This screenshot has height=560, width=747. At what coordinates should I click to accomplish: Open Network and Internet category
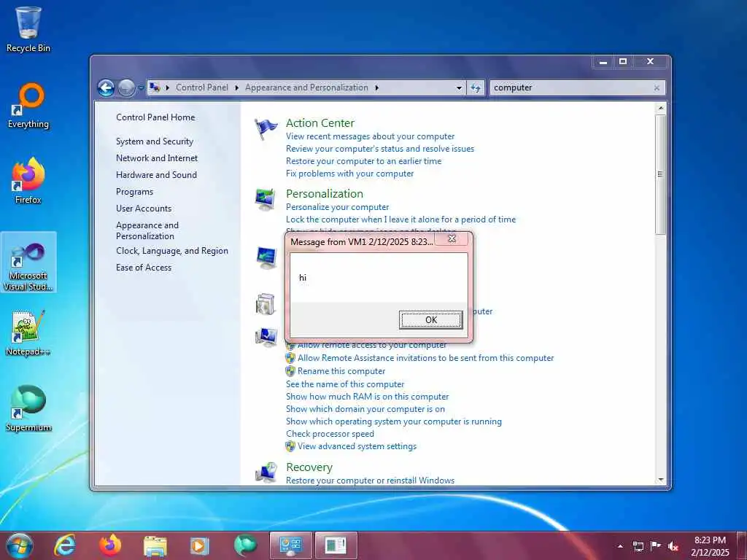[x=157, y=158]
